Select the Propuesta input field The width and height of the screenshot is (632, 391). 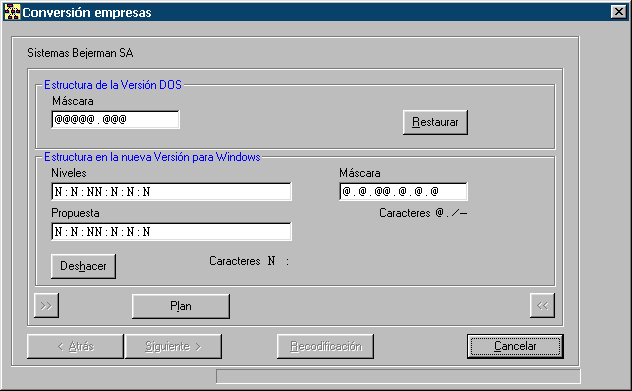171,231
